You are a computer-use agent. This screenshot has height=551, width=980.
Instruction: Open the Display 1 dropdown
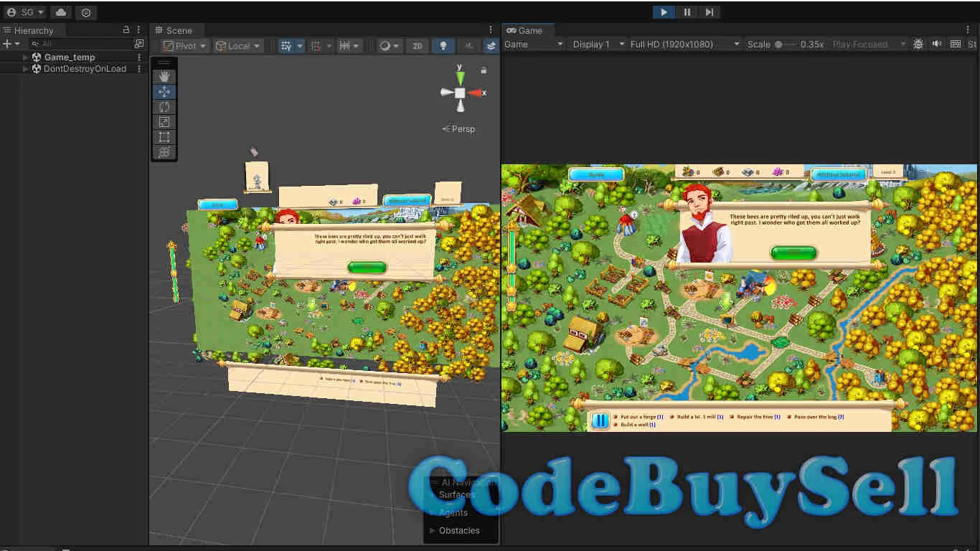coord(598,44)
